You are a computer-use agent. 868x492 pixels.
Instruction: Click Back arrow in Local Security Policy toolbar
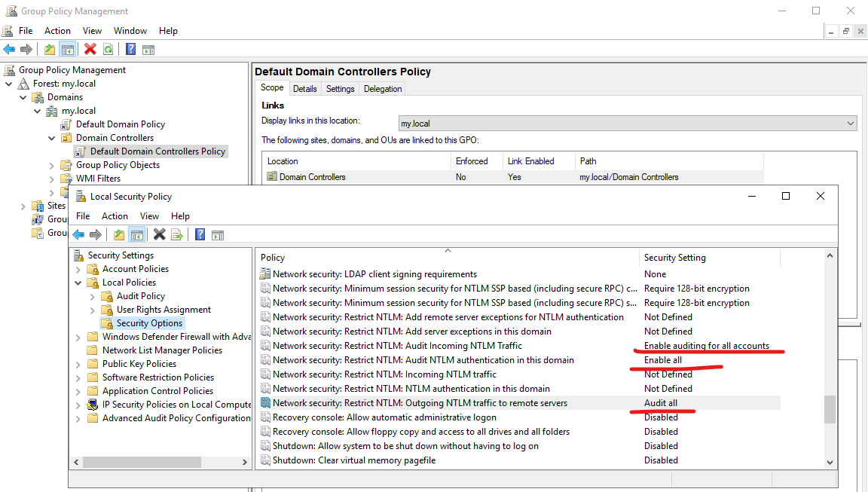point(78,234)
